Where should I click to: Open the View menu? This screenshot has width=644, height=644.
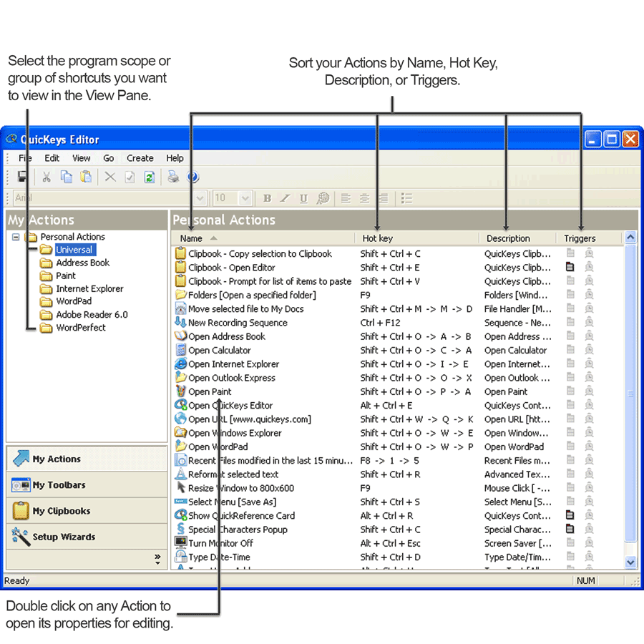point(82,158)
